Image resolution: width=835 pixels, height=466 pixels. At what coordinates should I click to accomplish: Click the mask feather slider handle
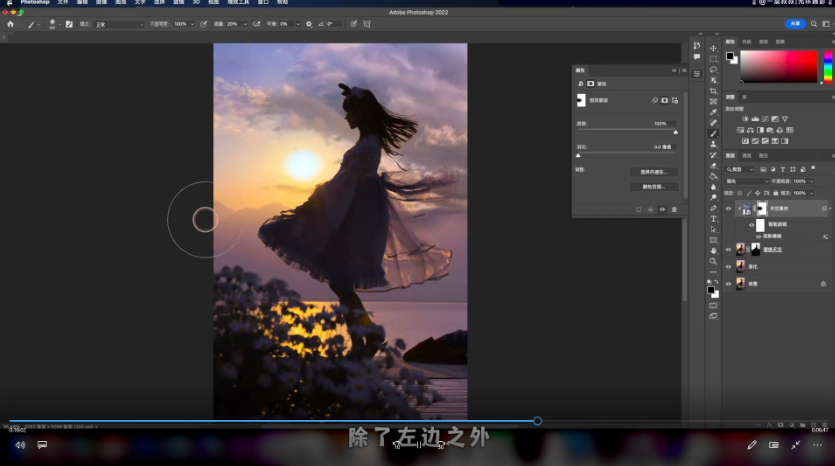(578, 156)
